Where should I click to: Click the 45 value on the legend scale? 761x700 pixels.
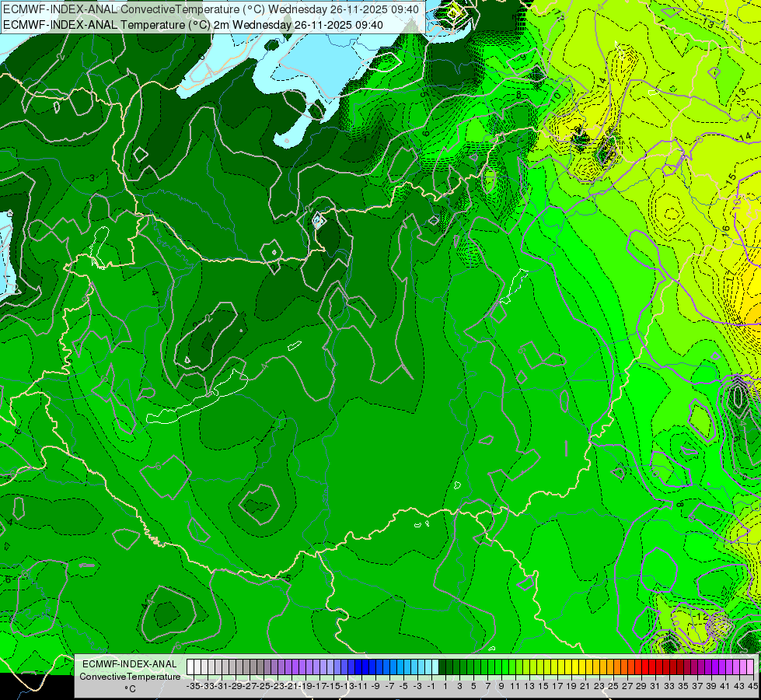752,687
